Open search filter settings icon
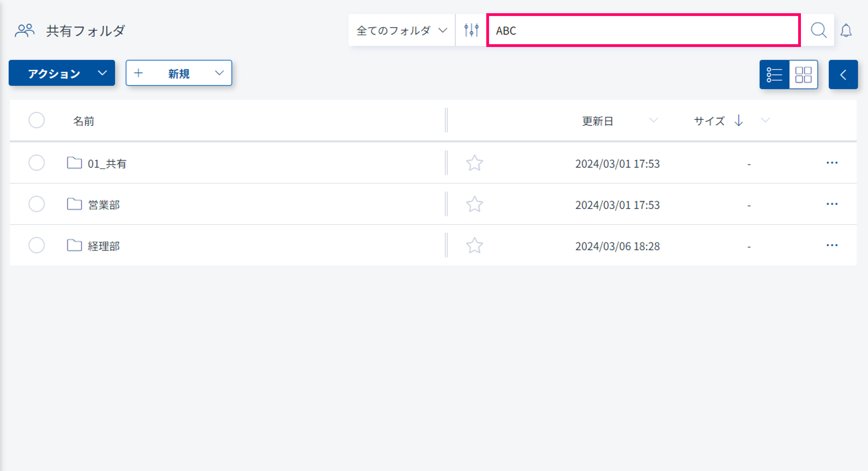This screenshot has width=868, height=471. 471,30
